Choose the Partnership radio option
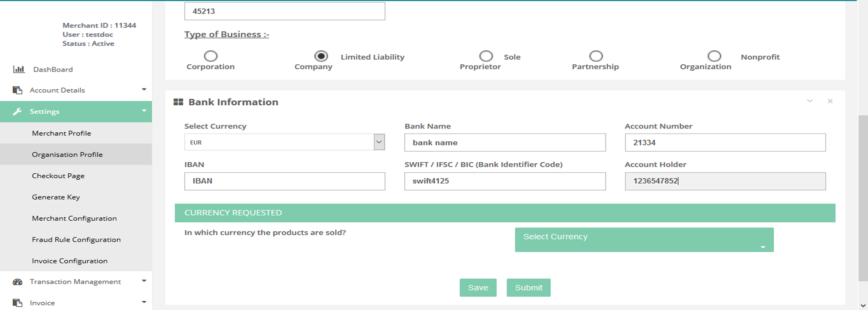This screenshot has width=868, height=310. click(x=596, y=56)
